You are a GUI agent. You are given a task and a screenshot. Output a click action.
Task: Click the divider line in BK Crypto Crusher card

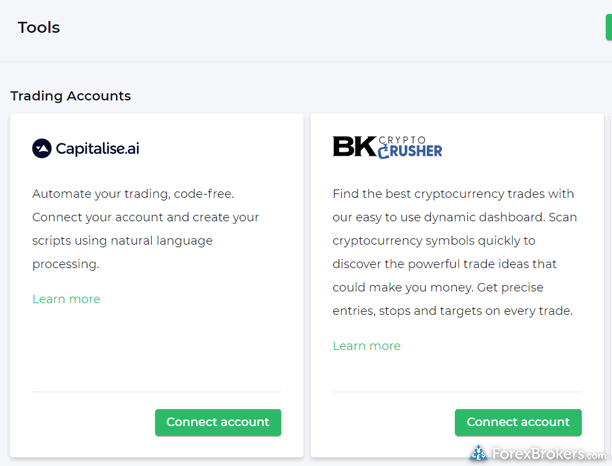click(x=457, y=391)
